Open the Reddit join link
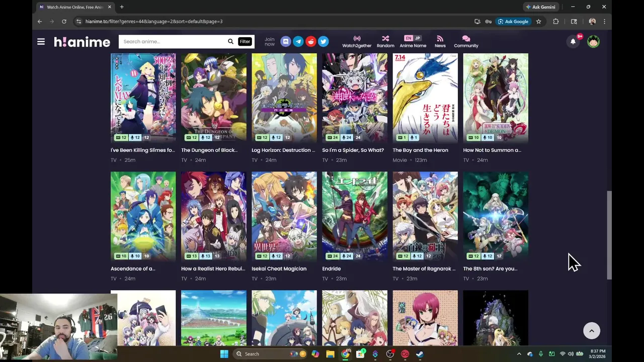644x362 pixels. click(x=311, y=42)
